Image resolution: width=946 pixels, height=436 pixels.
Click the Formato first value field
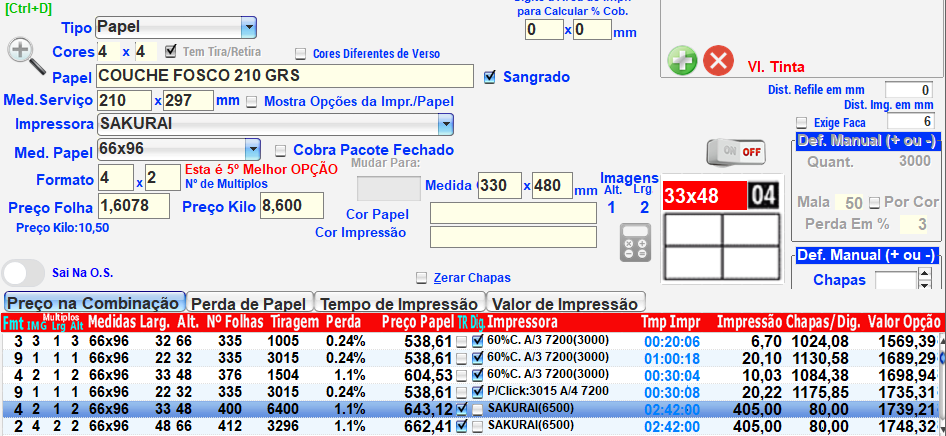click(115, 179)
